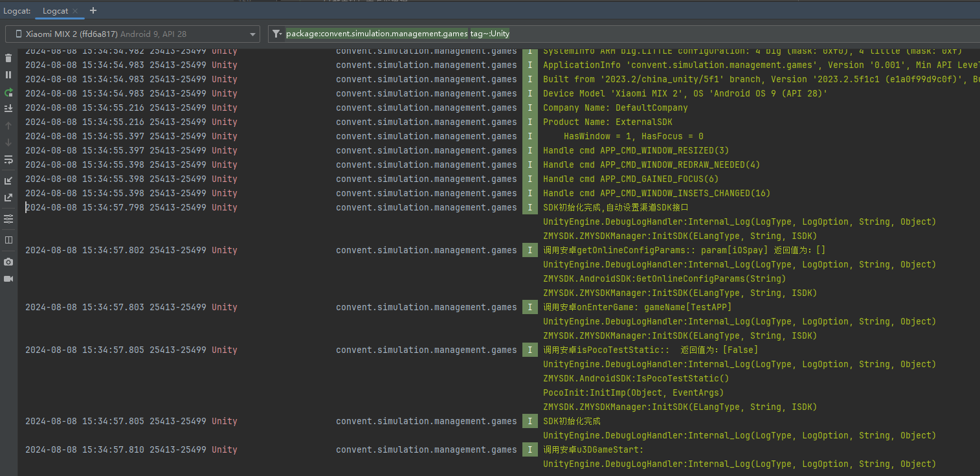
Task: Click 'ZMYSDK.AndroidSDK:GetOnlineConfigParams(String)' stack line
Action: (x=665, y=278)
